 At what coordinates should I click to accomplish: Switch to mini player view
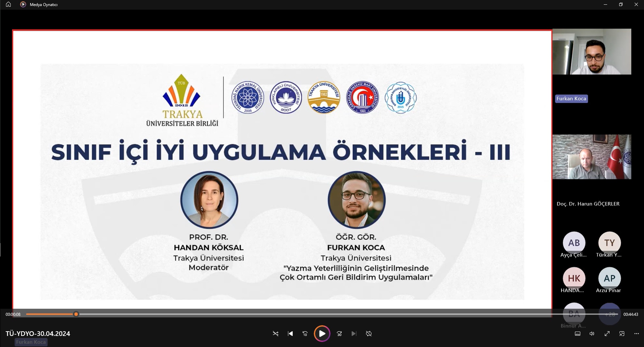(622, 334)
